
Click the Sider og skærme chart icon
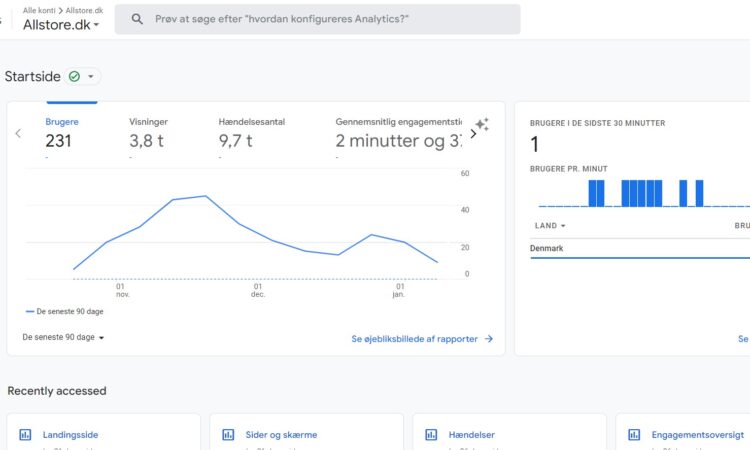(228, 435)
